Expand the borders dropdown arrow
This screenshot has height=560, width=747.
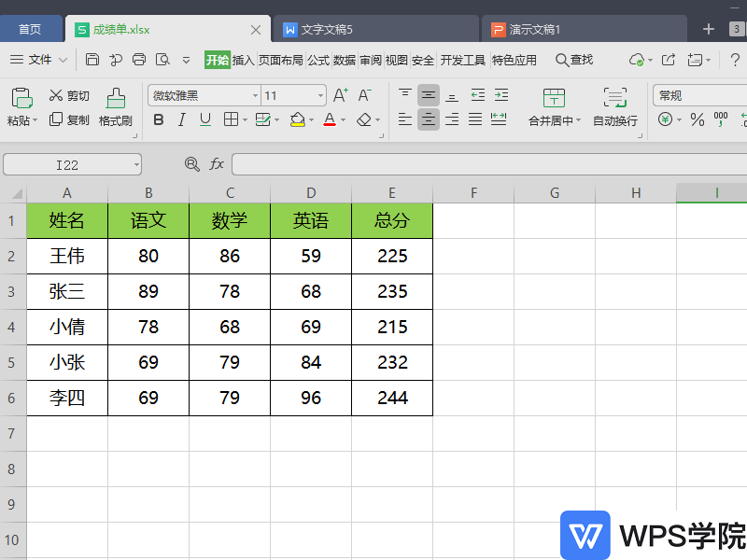pos(245,120)
